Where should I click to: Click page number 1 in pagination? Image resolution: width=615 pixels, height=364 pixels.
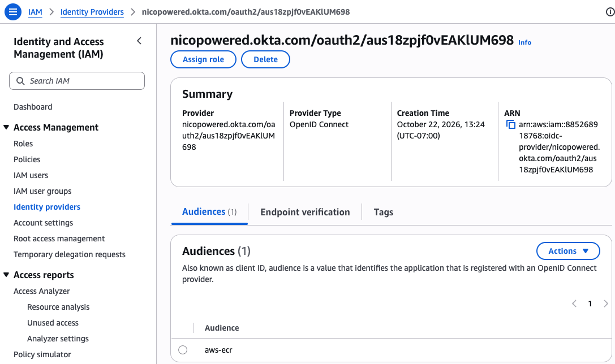[x=590, y=304]
